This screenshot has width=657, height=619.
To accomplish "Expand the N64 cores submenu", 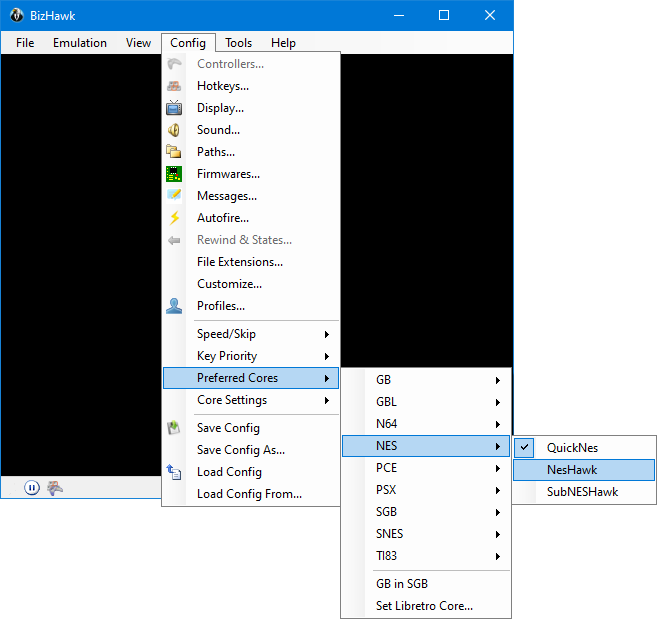I will tap(426, 424).
